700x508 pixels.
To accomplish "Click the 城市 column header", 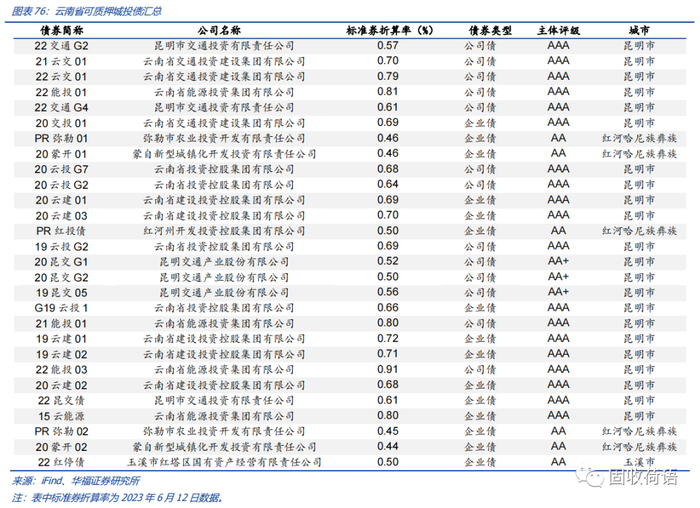I will (x=639, y=30).
